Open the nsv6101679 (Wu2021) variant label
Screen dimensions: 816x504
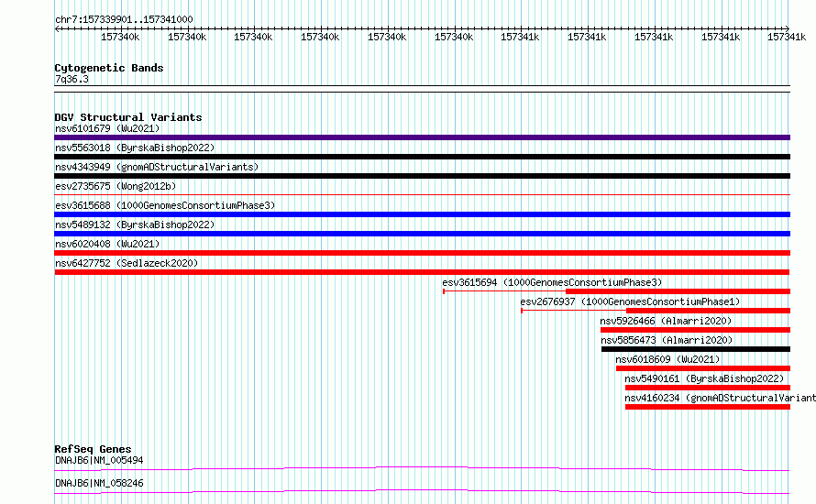[107, 128]
